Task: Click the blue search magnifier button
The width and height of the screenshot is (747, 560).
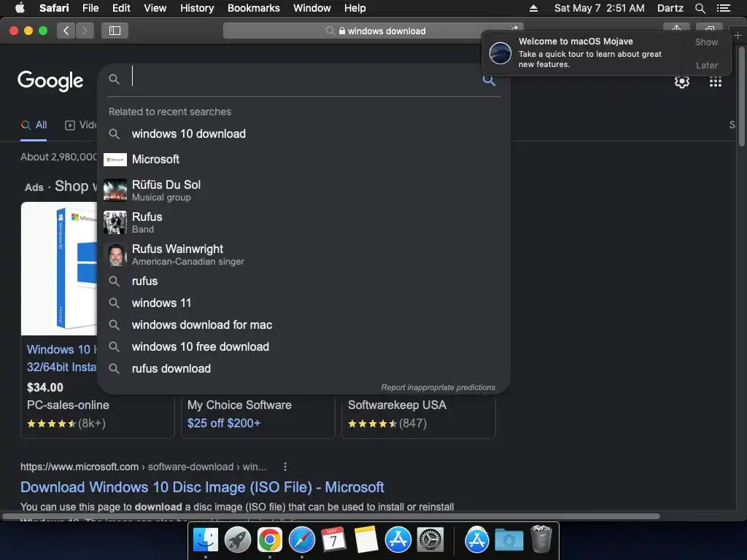Action: (x=489, y=79)
